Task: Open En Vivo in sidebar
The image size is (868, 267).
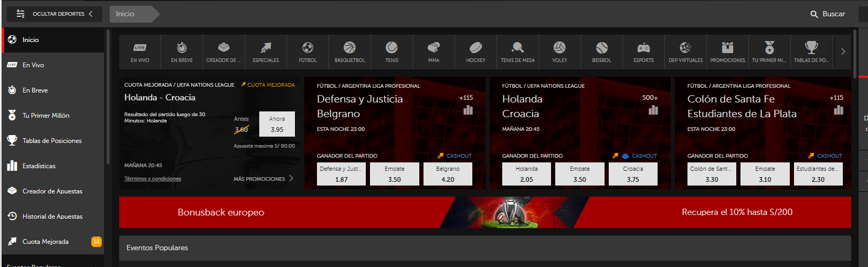Action: click(x=52, y=65)
